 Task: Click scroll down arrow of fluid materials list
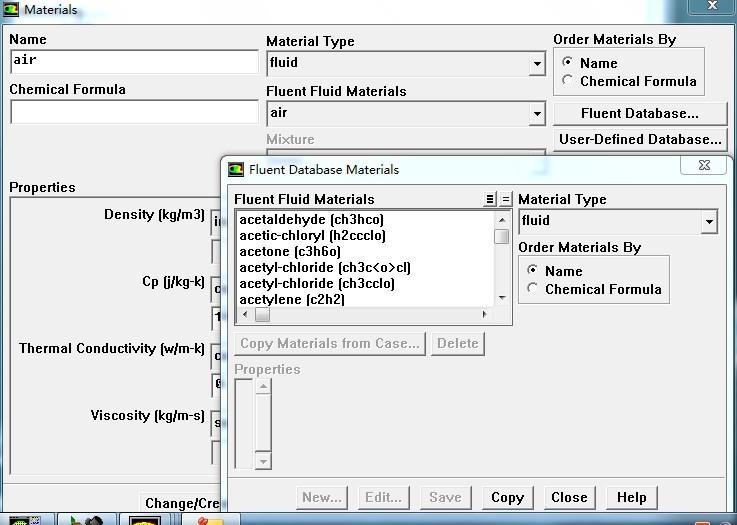tap(502, 298)
